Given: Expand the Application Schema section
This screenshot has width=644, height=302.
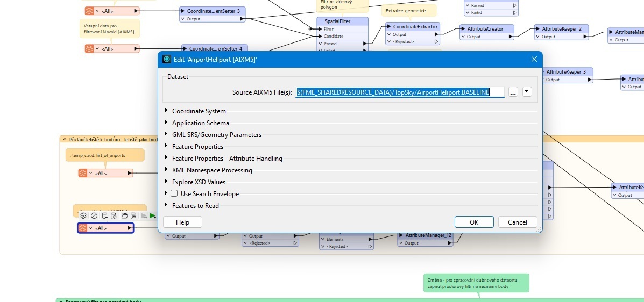Looking at the screenshot, I should click(166, 123).
